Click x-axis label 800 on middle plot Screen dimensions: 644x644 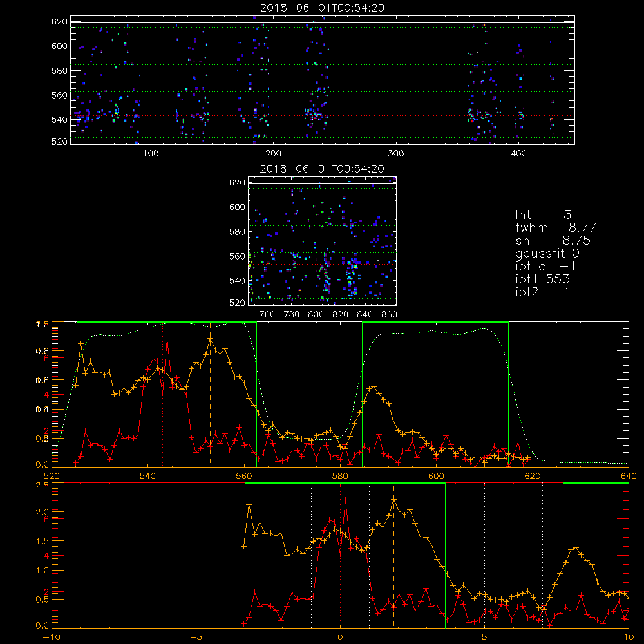click(x=316, y=315)
